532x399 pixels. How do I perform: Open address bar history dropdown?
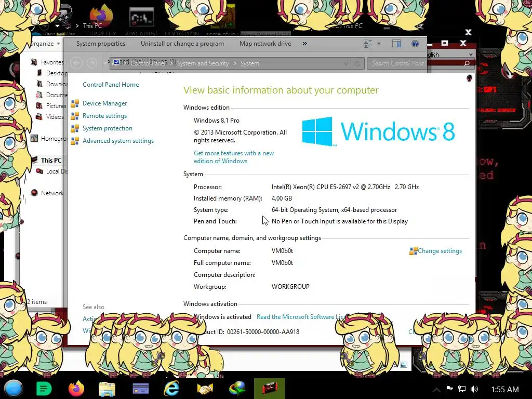click(345, 63)
